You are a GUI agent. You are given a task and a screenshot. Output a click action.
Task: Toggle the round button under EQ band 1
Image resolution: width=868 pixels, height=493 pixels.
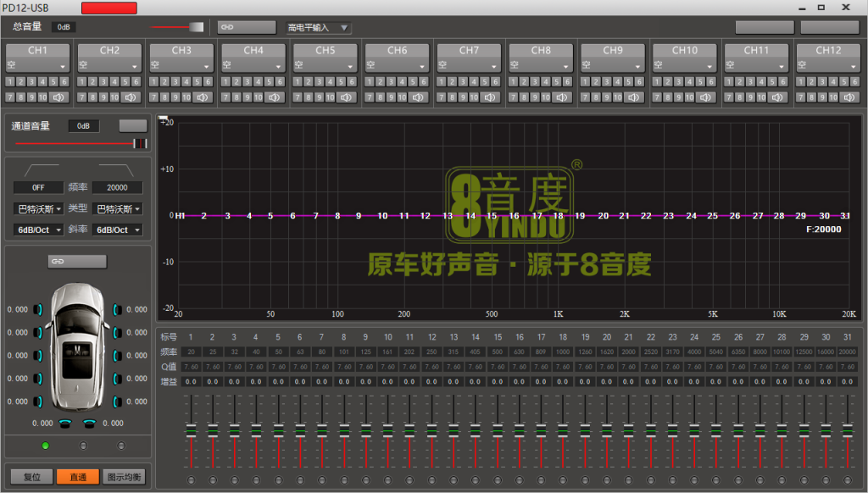click(191, 480)
